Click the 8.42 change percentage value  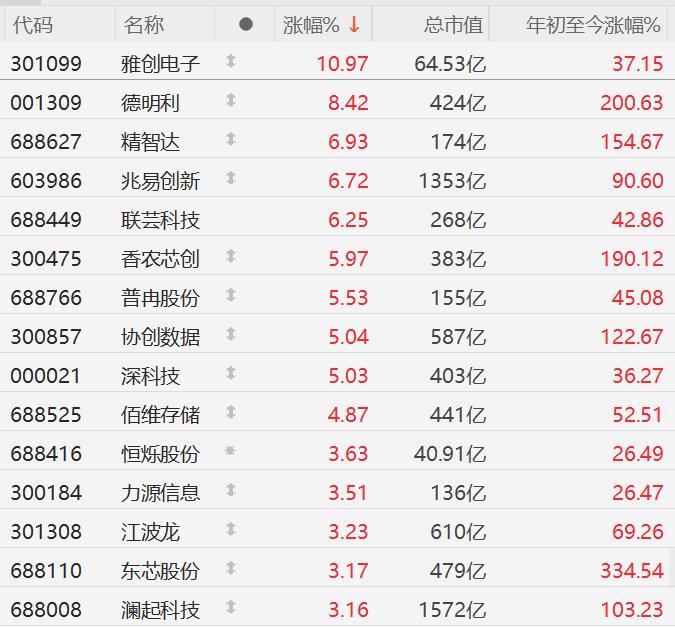tap(348, 103)
